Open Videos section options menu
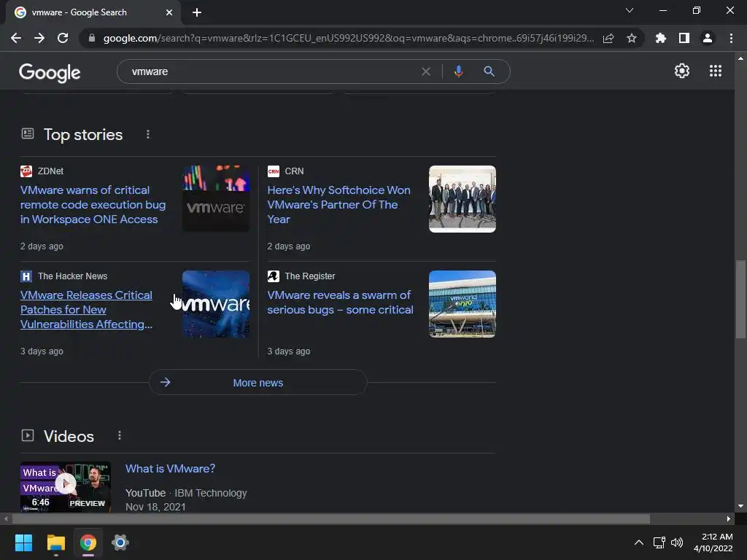The image size is (747, 560). (x=120, y=436)
